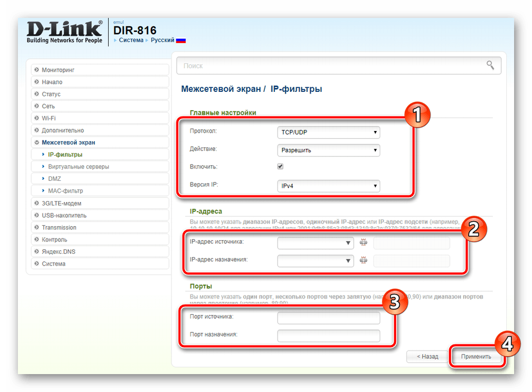Image resolution: width=532 pixels, height=392 pixels.
Task: Click the link icon beside IP-адрес назначения
Action: 363,260
